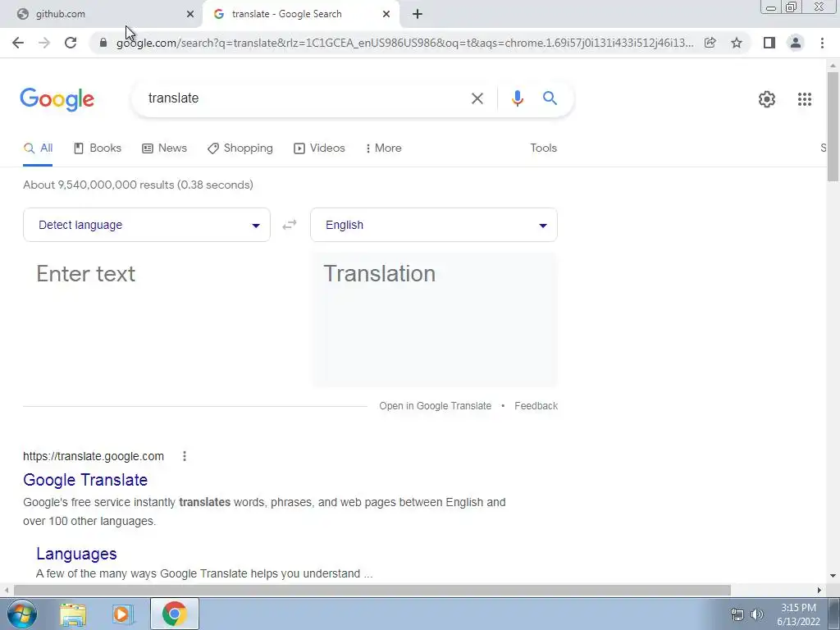Click the horizontal scrollbar right arrow
This screenshot has width=840, height=630.
coord(819,591)
